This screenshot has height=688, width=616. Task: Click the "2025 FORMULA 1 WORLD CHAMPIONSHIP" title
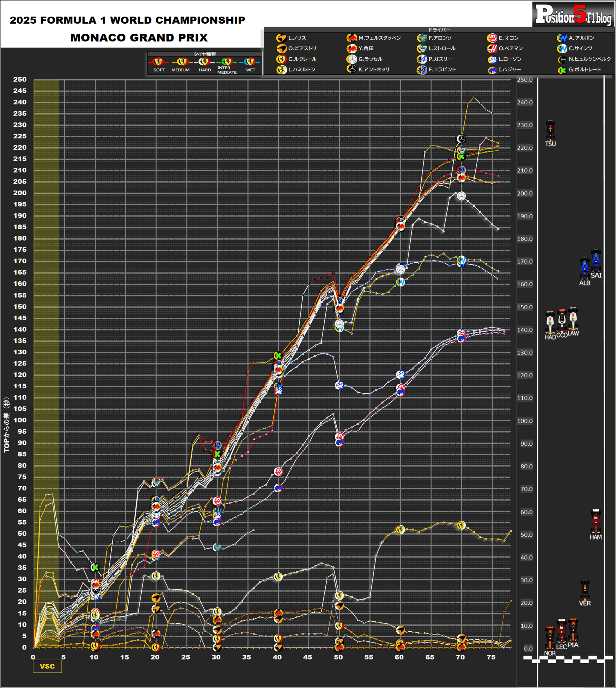coord(127,20)
